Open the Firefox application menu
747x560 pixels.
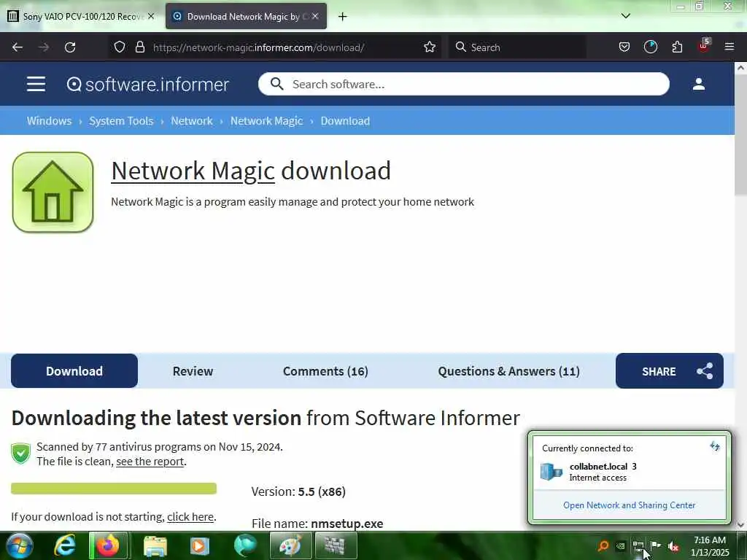[729, 47]
